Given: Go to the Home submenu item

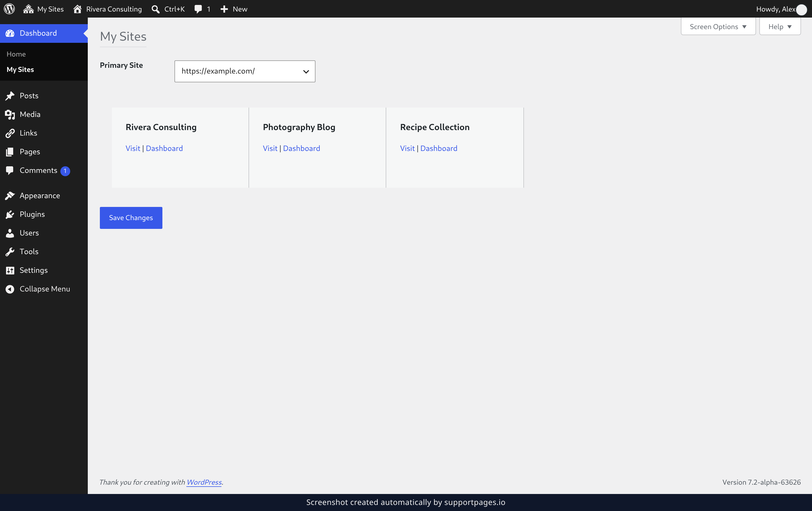Looking at the screenshot, I should tap(16, 54).
